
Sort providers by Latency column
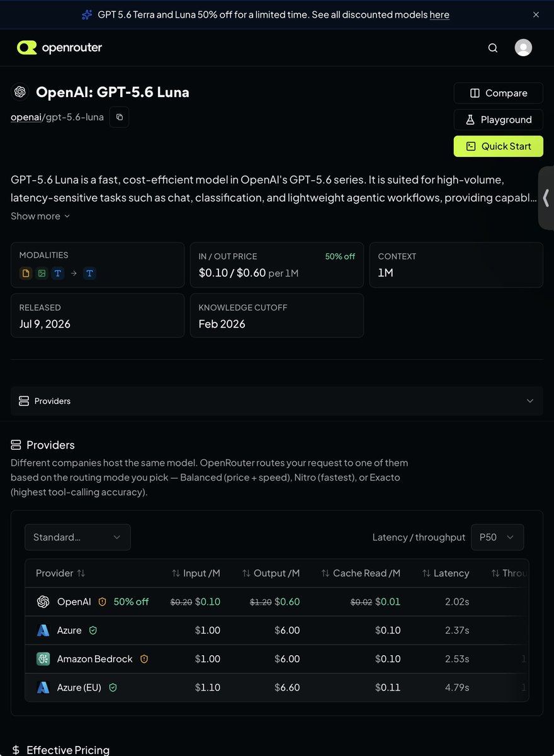pyautogui.click(x=446, y=573)
